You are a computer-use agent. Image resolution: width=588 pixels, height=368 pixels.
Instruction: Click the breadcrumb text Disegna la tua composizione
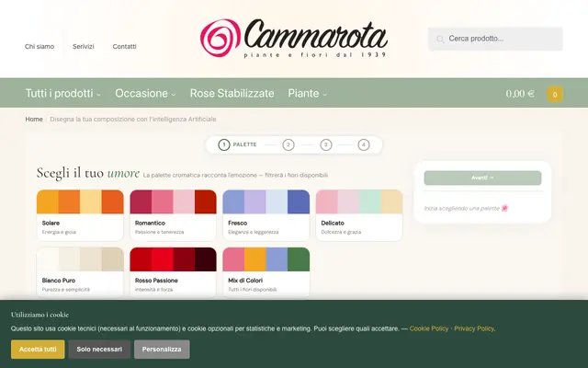[x=133, y=119]
